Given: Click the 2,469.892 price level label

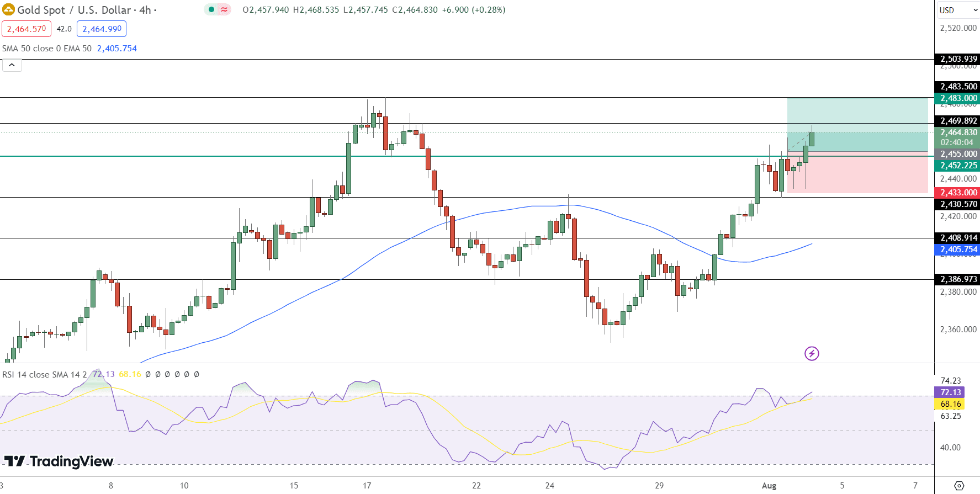Looking at the screenshot, I should (957, 121).
